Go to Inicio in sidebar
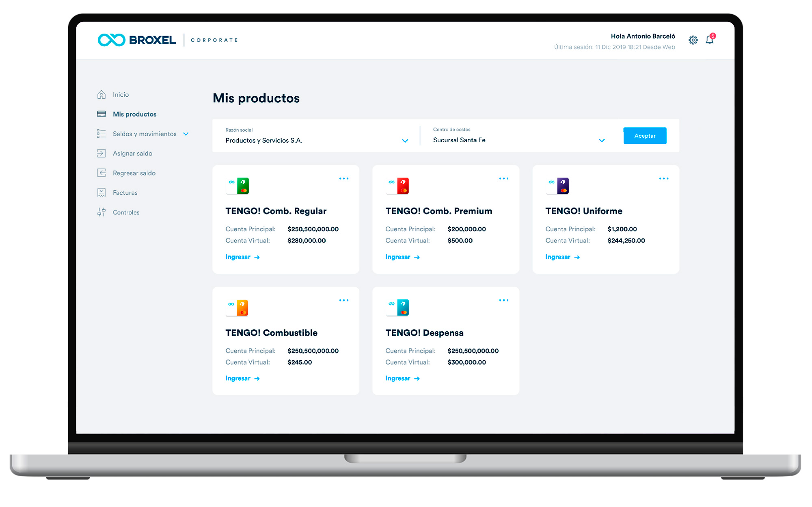Viewport: 812px width, 507px height. coord(121,95)
